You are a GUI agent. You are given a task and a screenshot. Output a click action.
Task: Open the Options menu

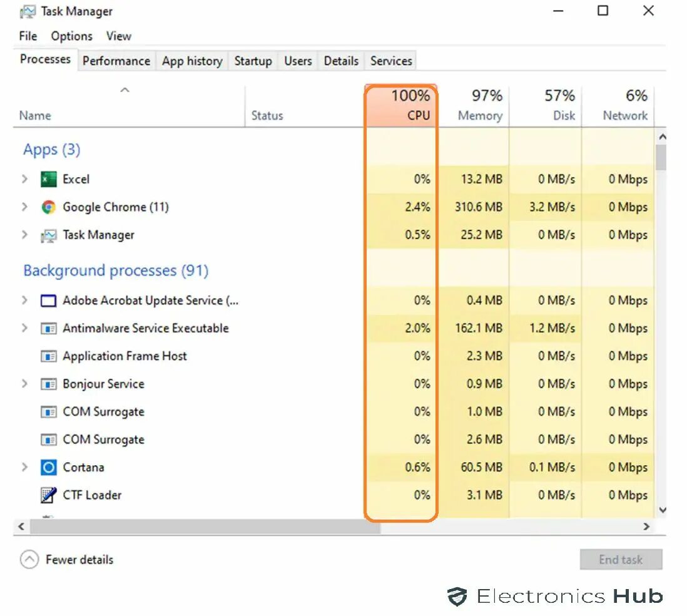point(71,36)
